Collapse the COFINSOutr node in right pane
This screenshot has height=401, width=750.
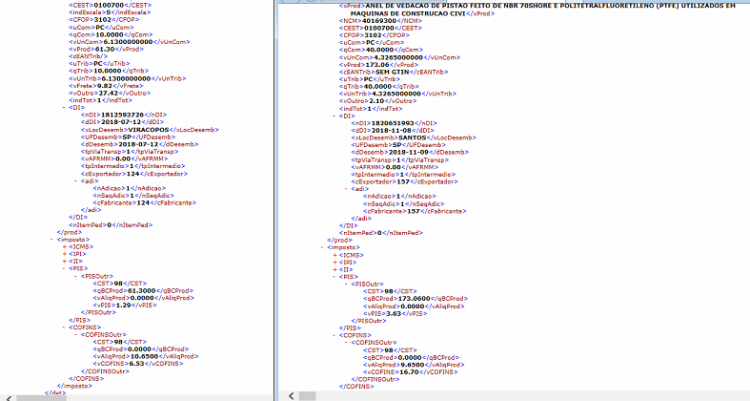pyautogui.click(x=346, y=343)
